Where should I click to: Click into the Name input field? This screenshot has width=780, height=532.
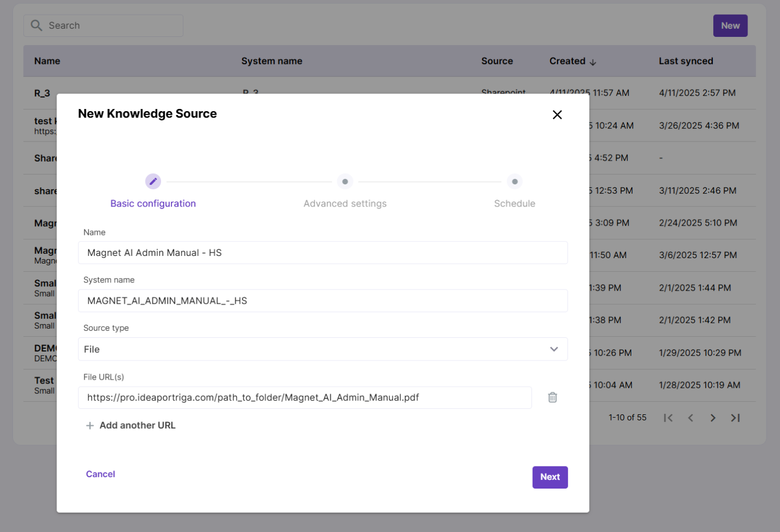point(322,253)
